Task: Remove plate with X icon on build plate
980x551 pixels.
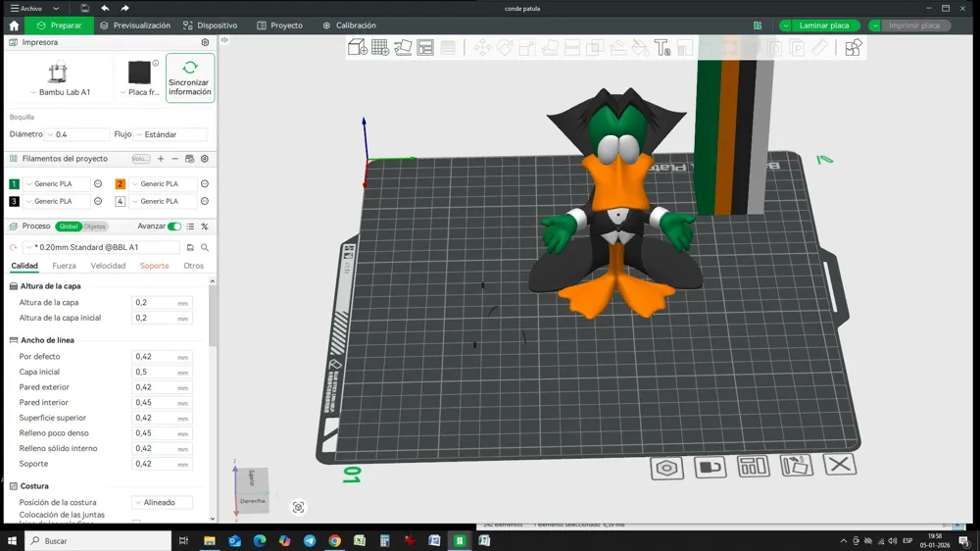Action: pos(840,464)
